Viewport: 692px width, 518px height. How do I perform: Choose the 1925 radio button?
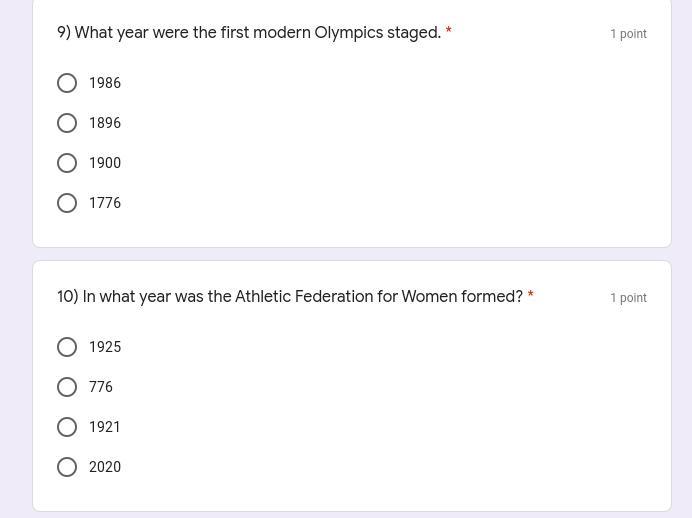click(x=67, y=347)
